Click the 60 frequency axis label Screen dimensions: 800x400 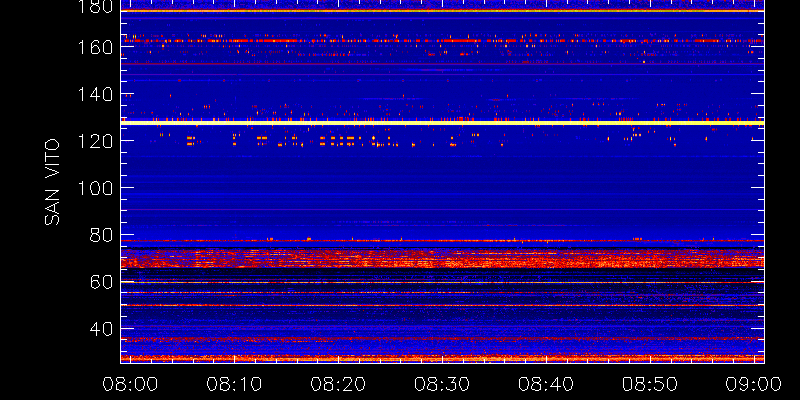click(x=102, y=282)
